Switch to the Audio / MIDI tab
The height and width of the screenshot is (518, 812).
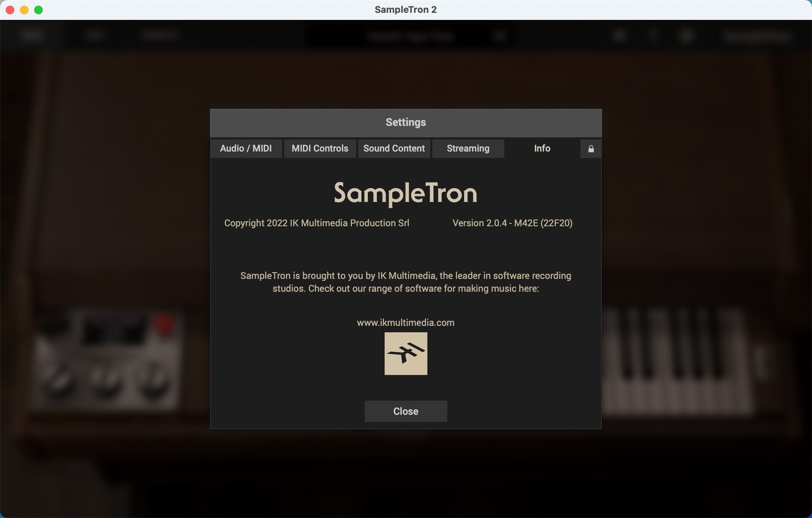click(246, 149)
